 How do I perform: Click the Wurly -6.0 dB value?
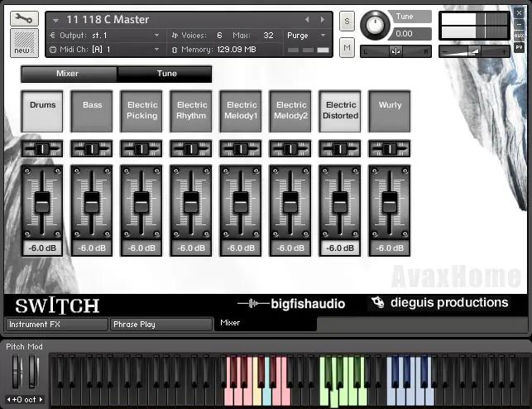(x=390, y=248)
